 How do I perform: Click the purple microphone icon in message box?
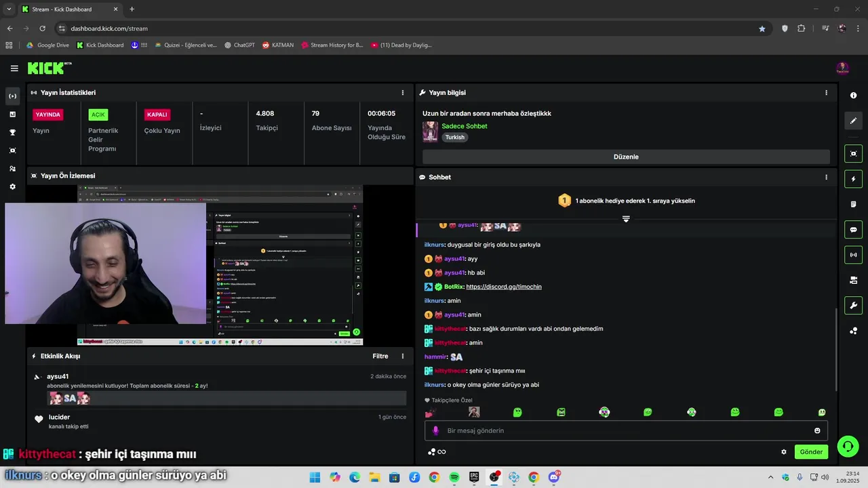(x=435, y=430)
